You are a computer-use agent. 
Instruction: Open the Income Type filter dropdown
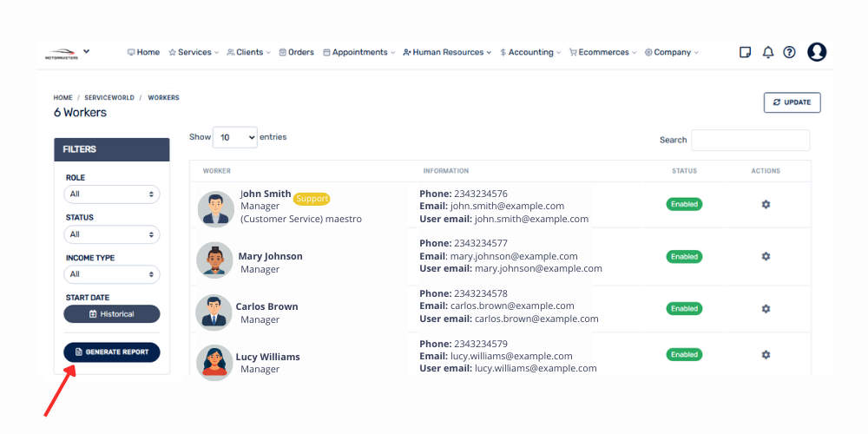pos(112,274)
